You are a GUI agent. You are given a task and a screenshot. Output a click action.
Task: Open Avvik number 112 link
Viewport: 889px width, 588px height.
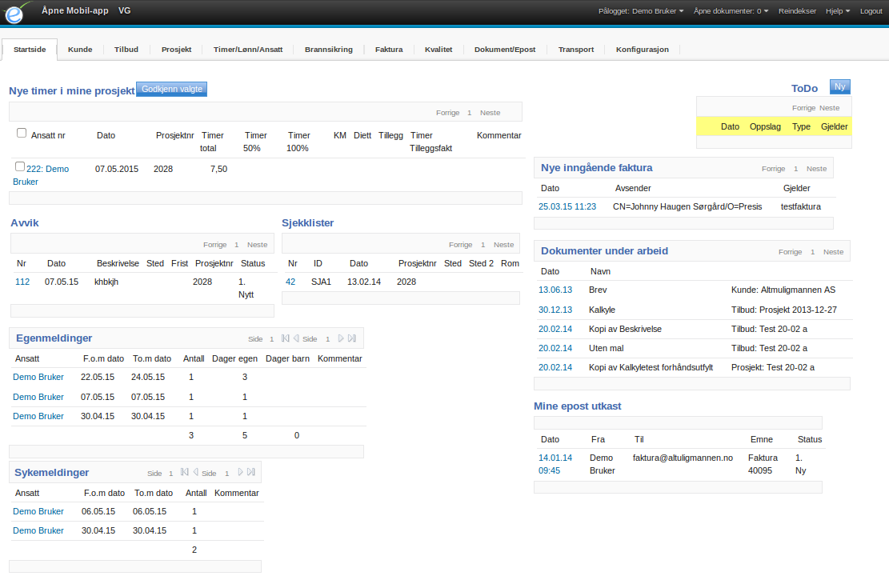pyautogui.click(x=22, y=282)
